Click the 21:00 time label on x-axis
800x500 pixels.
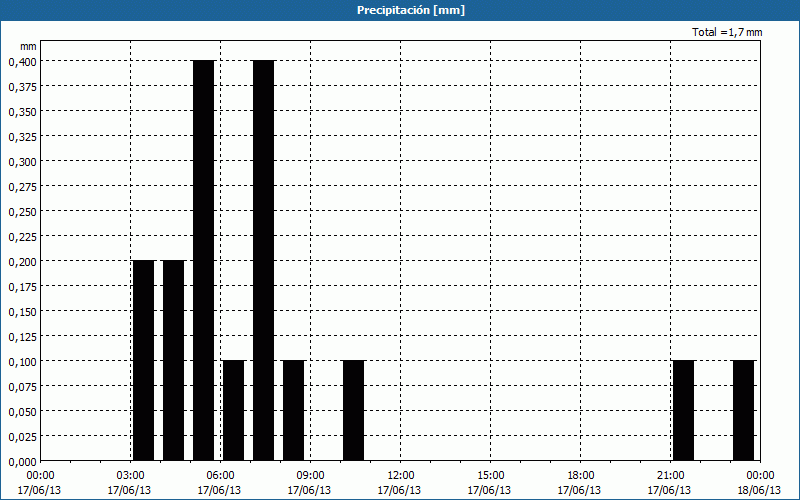pyautogui.click(x=670, y=476)
